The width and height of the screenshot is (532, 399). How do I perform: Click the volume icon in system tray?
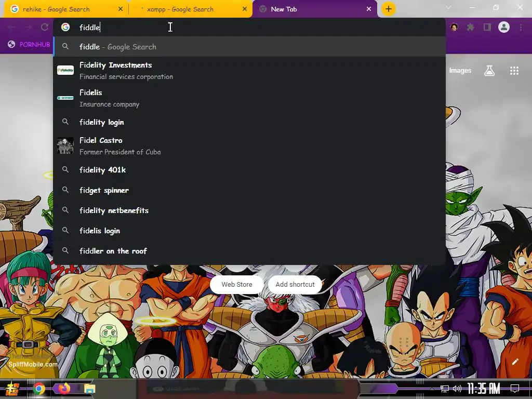[x=457, y=389]
